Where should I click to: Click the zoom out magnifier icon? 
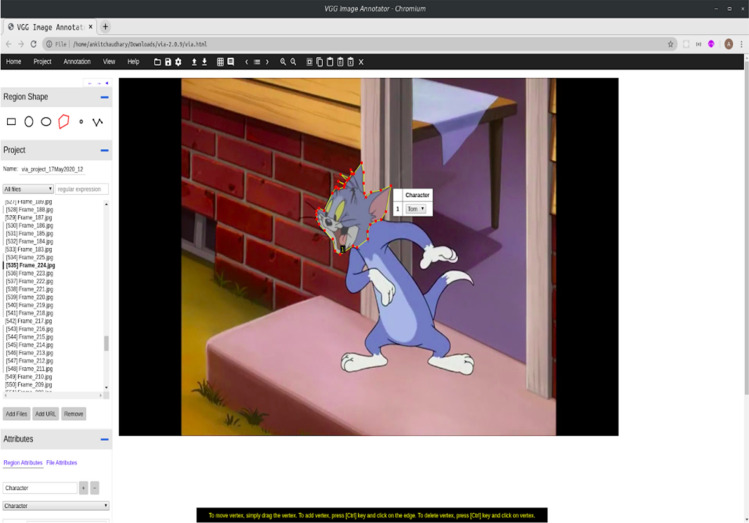pyautogui.click(x=293, y=62)
